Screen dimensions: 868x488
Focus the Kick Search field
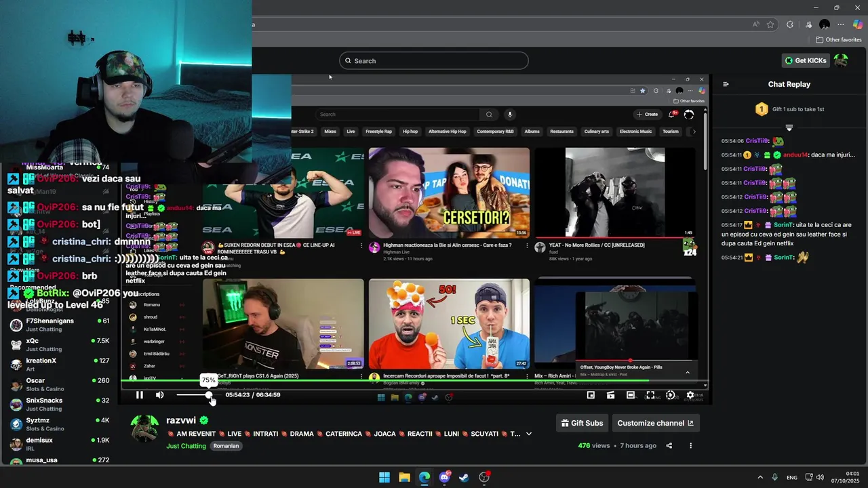433,61
